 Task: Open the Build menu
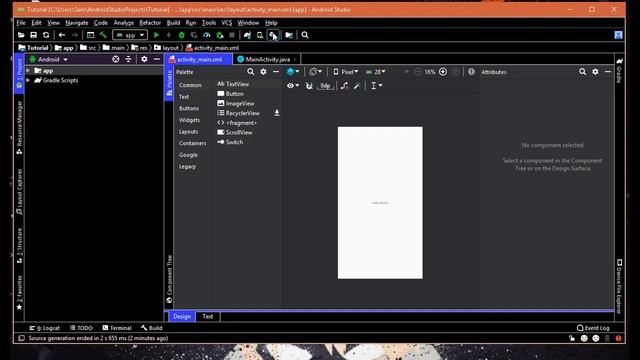coord(173,23)
